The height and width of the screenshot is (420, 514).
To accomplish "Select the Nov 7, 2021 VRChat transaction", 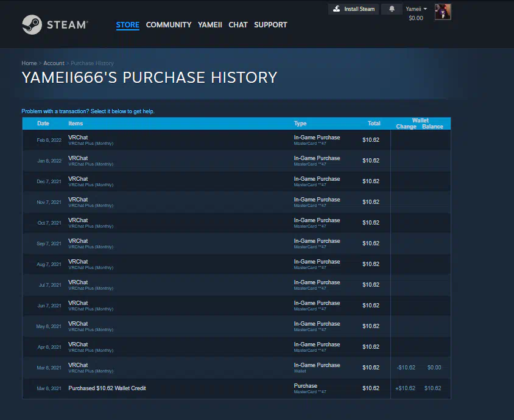I will pos(236,202).
